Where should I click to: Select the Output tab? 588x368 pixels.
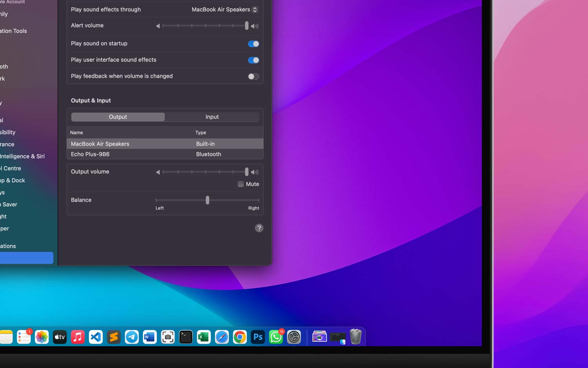coord(118,117)
